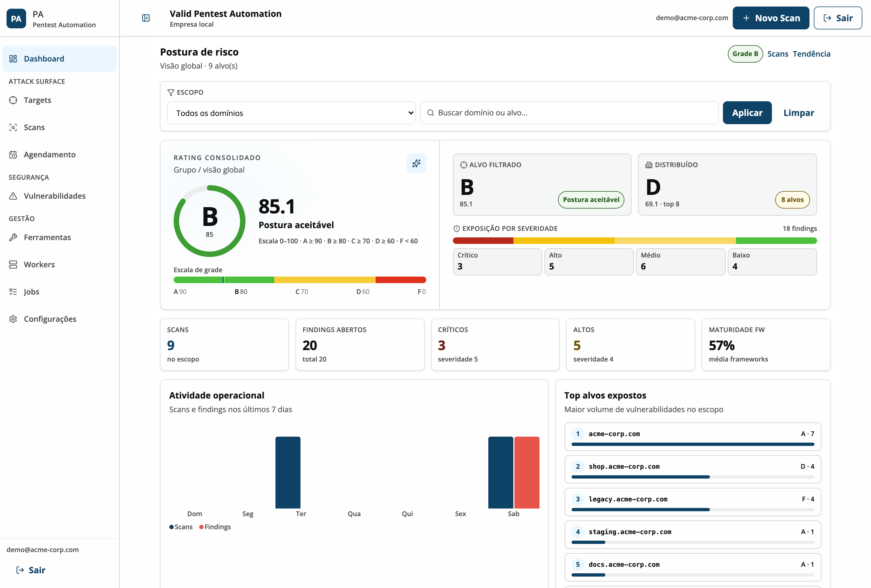
Task: Click the Grade B badge
Action: point(745,54)
